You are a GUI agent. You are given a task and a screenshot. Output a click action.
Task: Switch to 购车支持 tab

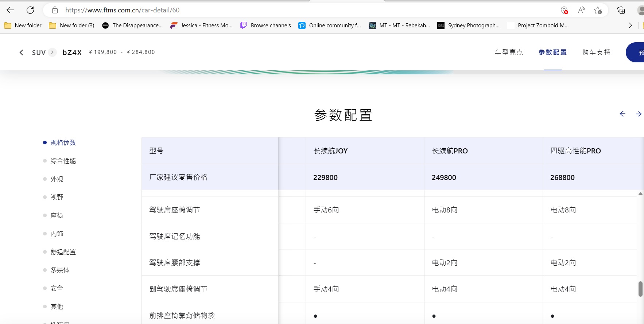pyautogui.click(x=596, y=52)
